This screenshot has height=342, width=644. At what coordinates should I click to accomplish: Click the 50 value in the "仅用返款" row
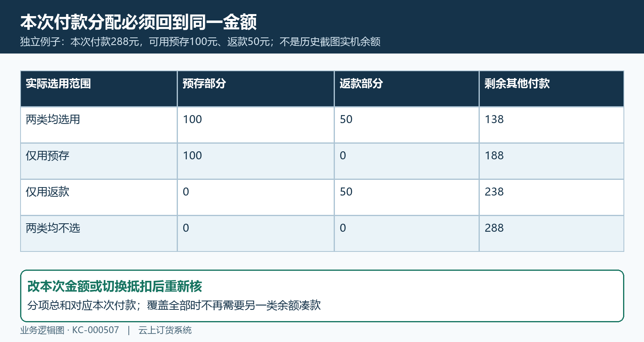pos(346,192)
